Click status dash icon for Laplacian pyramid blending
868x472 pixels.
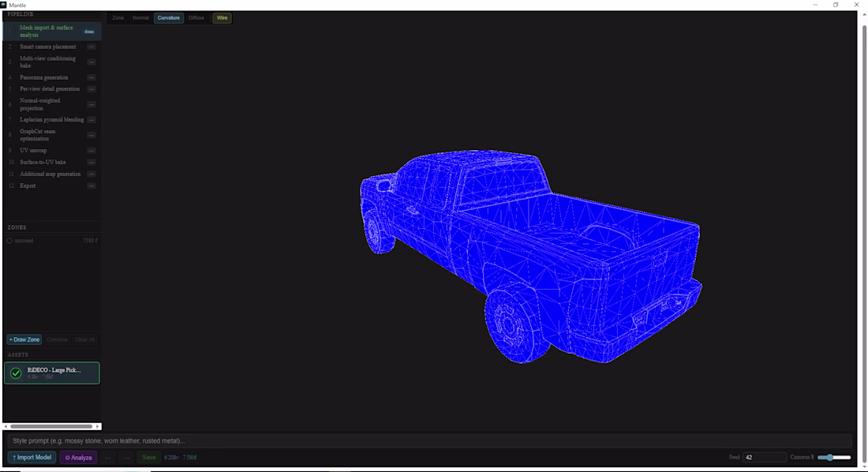[92, 120]
